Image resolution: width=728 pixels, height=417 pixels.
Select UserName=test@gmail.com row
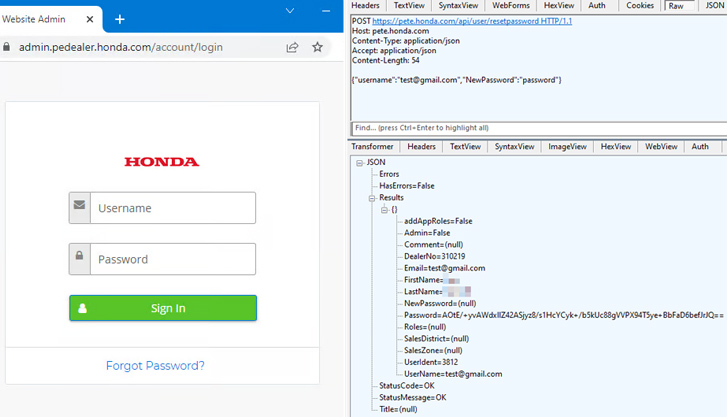pos(453,374)
